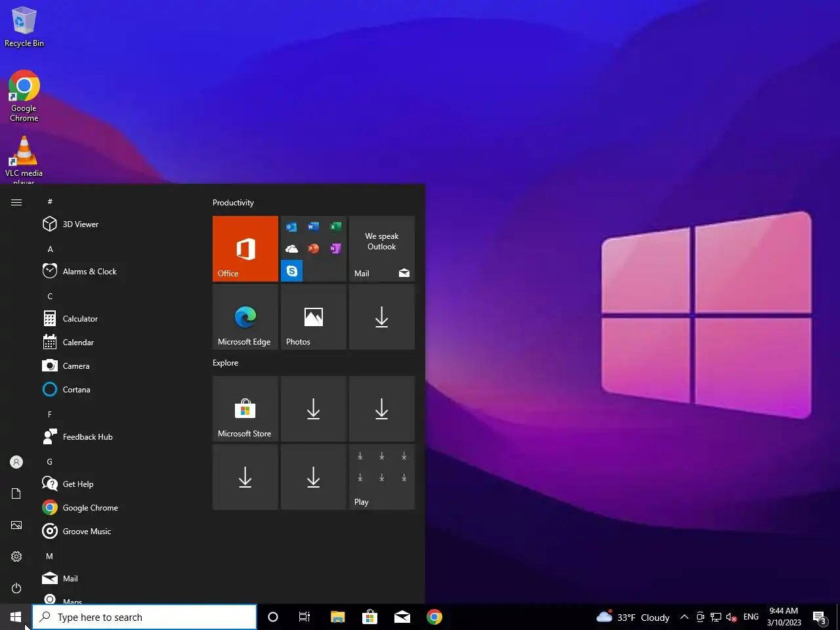Screen dimensions: 840x630
Task: Open PowerPoint in the Office tile group
Action: coord(314,249)
